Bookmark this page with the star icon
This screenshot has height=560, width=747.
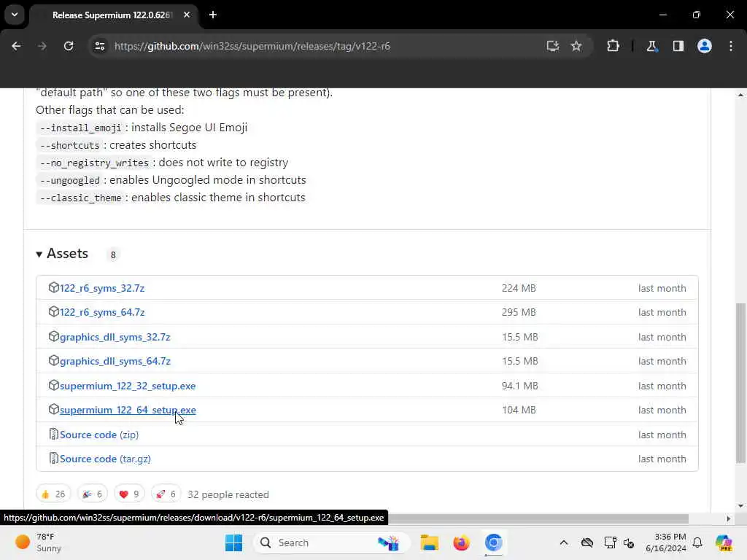click(576, 46)
